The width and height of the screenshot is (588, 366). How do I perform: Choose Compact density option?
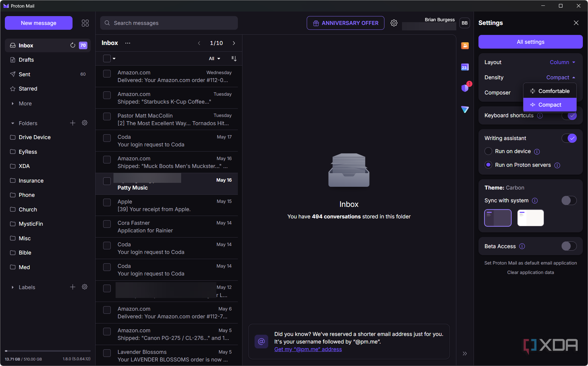pos(550,105)
